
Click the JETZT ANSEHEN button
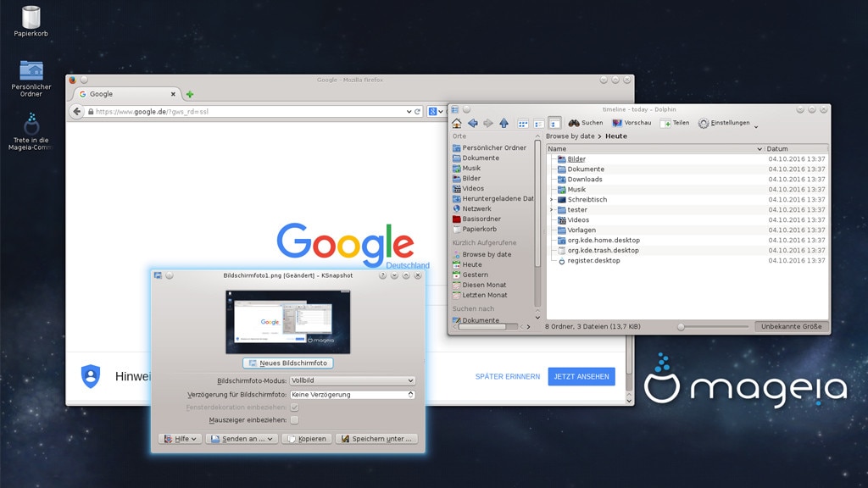pos(581,376)
